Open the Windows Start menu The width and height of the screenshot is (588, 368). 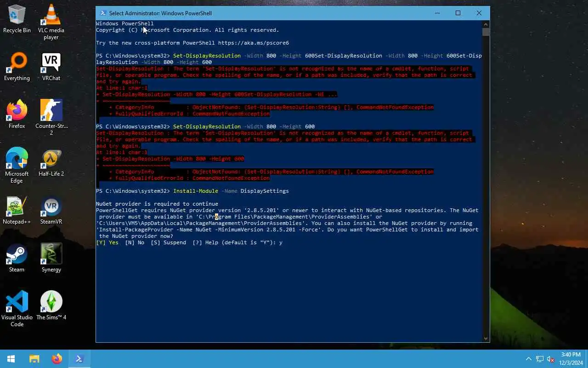tap(11, 359)
